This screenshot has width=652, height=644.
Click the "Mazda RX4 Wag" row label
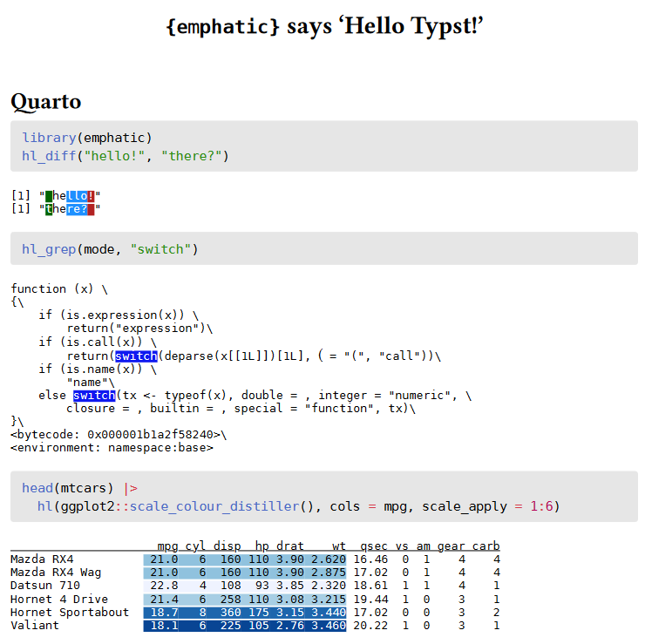click(x=56, y=572)
